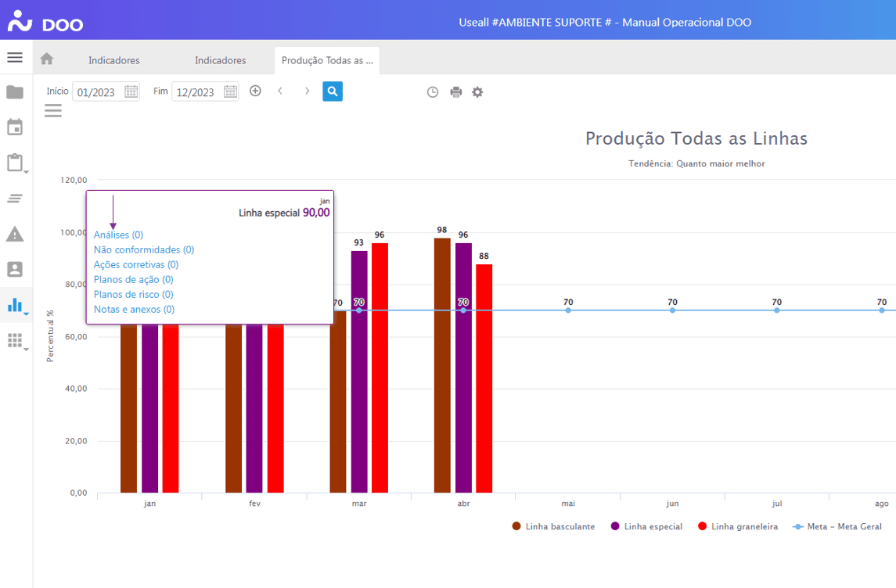Click the clock history icon
The width and height of the screenshot is (896, 588).
pos(433,92)
